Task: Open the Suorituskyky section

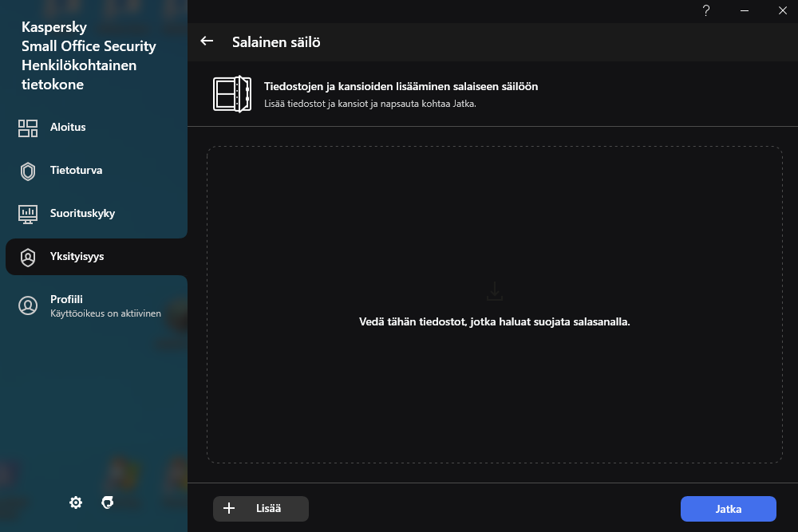Action: point(94,214)
